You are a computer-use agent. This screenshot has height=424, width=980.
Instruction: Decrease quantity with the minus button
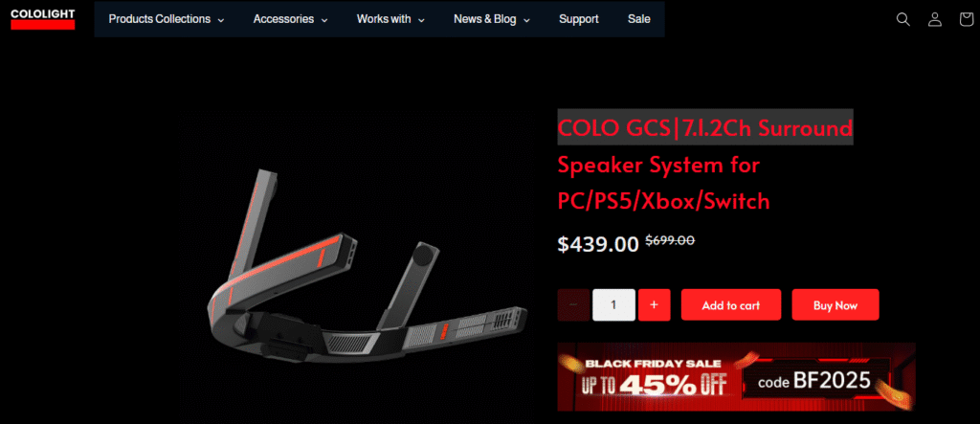pyautogui.click(x=573, y=304)
